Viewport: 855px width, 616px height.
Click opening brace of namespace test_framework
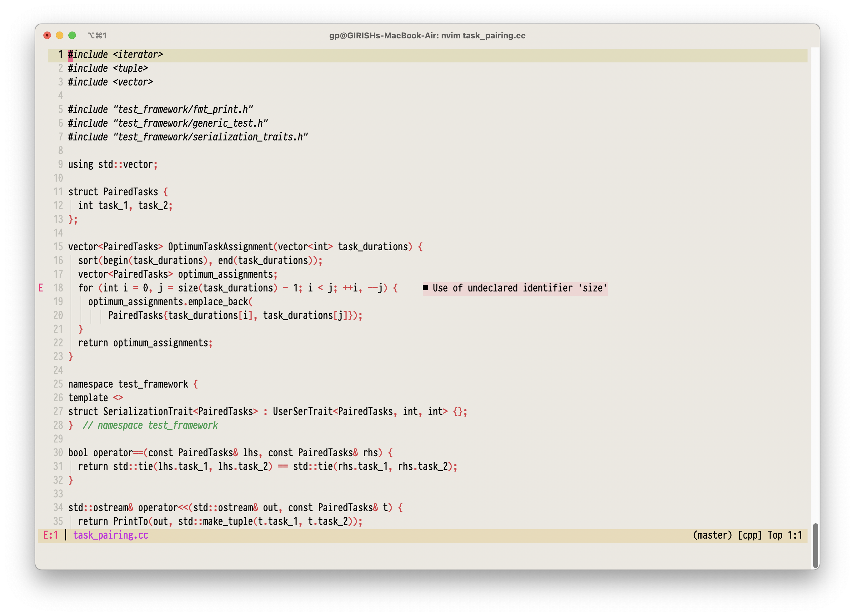tap(195, 384)
